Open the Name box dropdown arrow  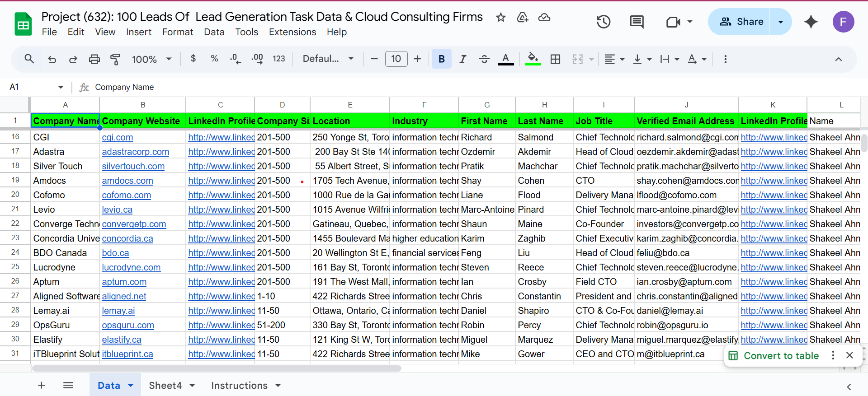[61, 87]
